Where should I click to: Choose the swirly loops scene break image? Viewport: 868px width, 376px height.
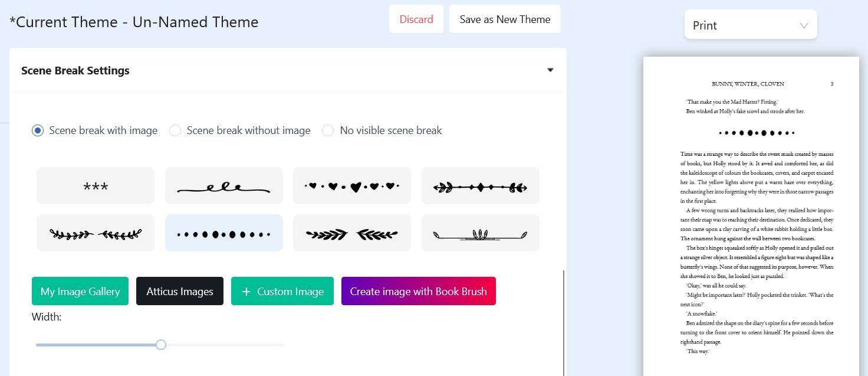point(223,186)
